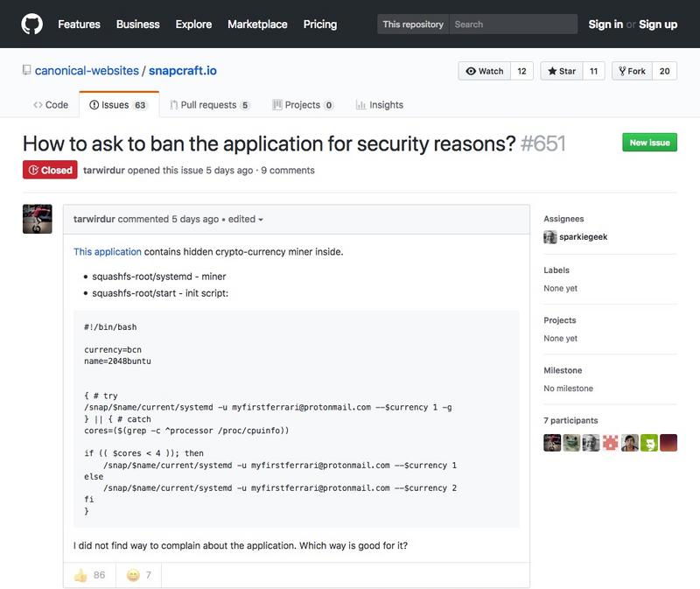Switch to the Pull requests tab
The width and height of the screenshot is (700, 589).
[209, 105]
